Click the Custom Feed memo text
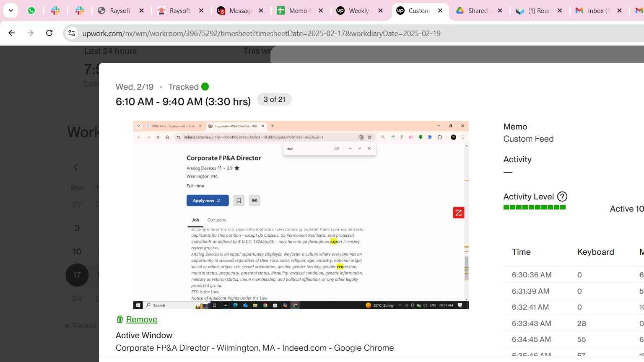Screen dimensions: 644x362 tap(528, 139)
